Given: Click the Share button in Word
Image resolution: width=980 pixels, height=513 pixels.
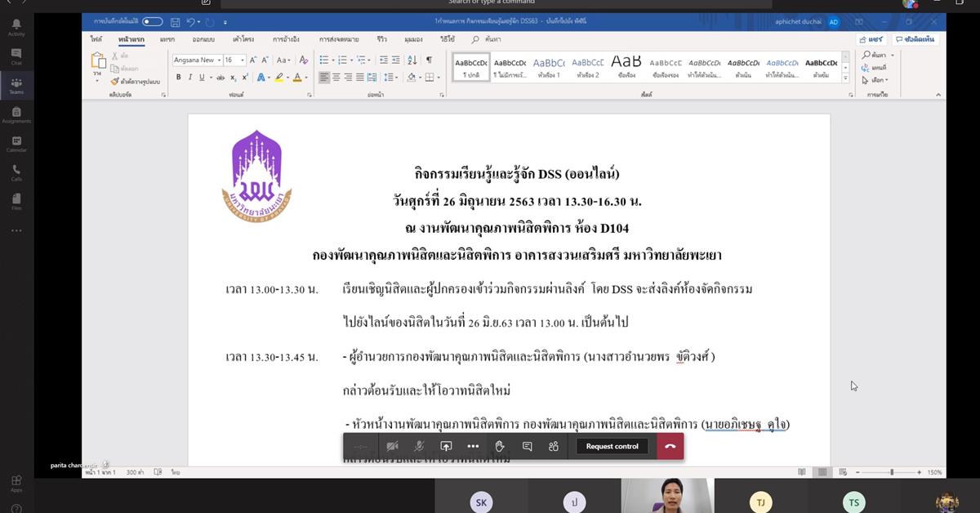Looking at the screenshot, I should coord(872,38).
